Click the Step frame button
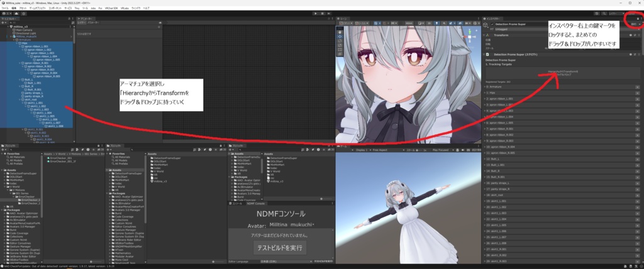644x269 pixels. pos(330,14)
